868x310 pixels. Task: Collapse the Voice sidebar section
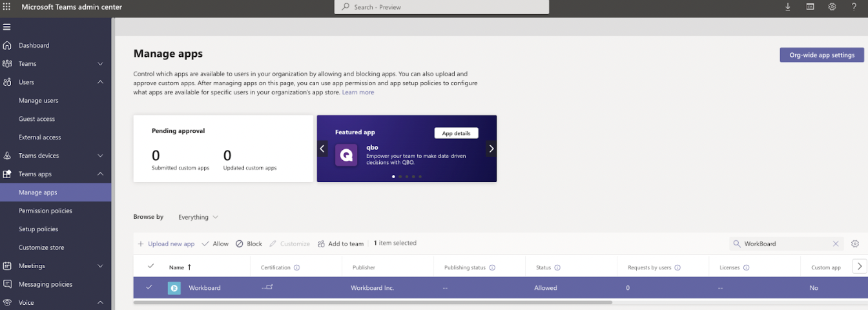(100, 302)
